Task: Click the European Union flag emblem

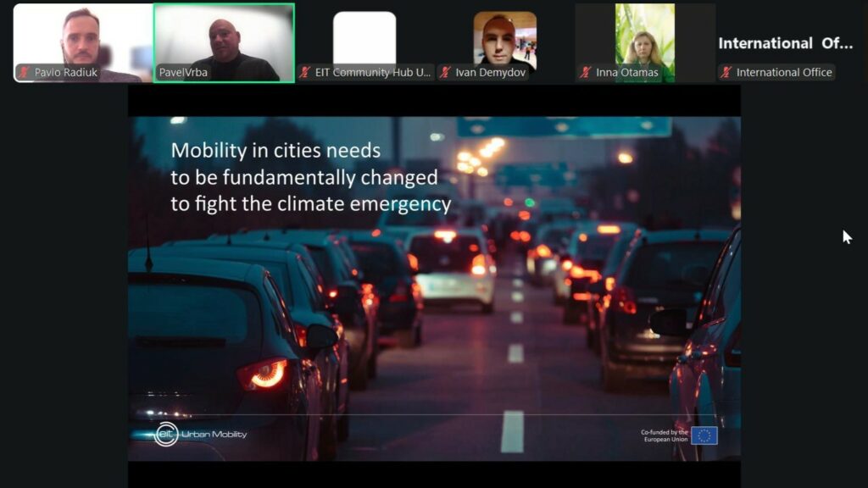Action: click(x=704, y=435)
